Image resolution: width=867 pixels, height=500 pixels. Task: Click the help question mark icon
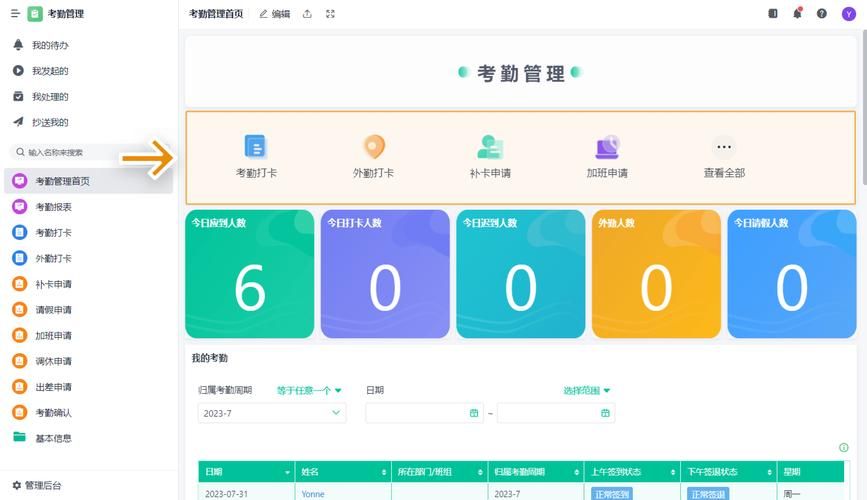(x=822, y=14)
